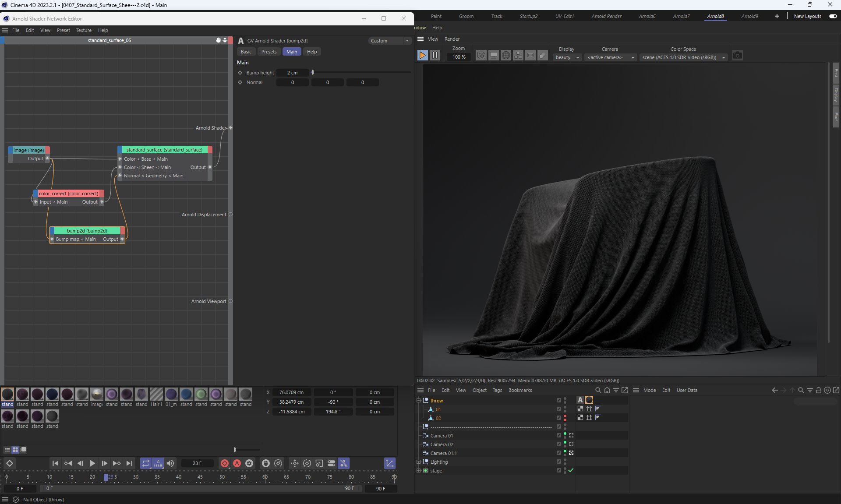Select the bump2d node in network
Viewport: 841px width, 504px height.
coord(87,231)
